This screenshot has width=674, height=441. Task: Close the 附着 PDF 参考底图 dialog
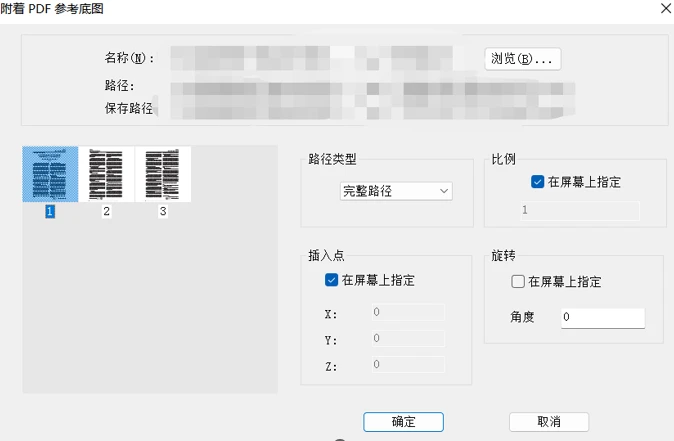(665, 8)
